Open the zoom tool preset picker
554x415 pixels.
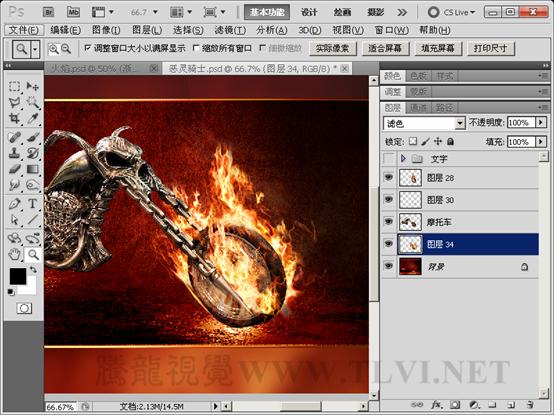[35, 49]
